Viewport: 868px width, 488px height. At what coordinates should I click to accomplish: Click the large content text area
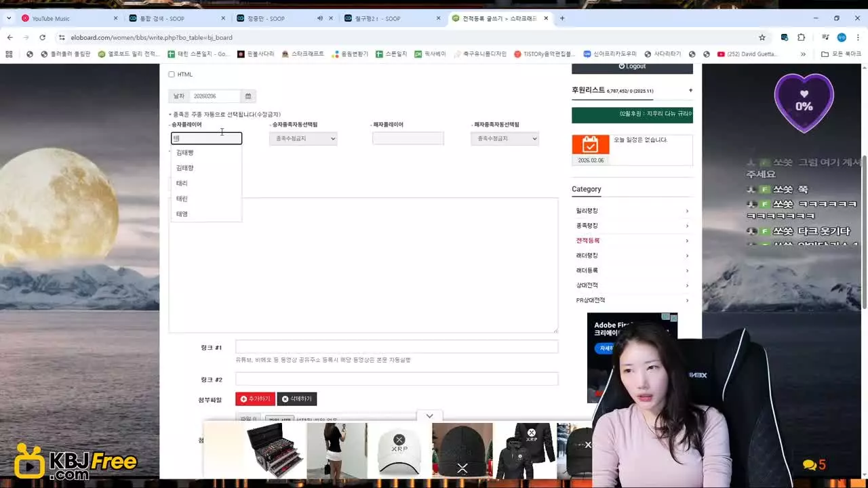[363, 265]
